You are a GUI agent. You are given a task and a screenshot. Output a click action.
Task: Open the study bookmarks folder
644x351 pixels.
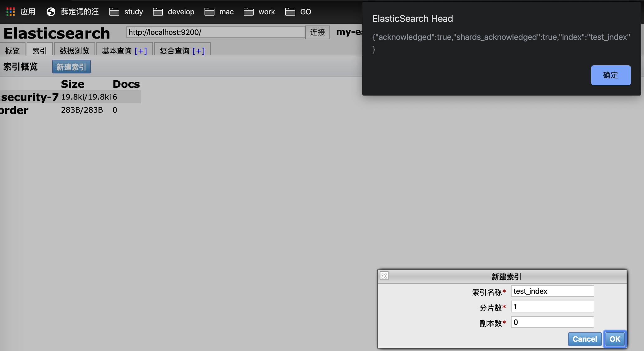[x=126, y=12]
